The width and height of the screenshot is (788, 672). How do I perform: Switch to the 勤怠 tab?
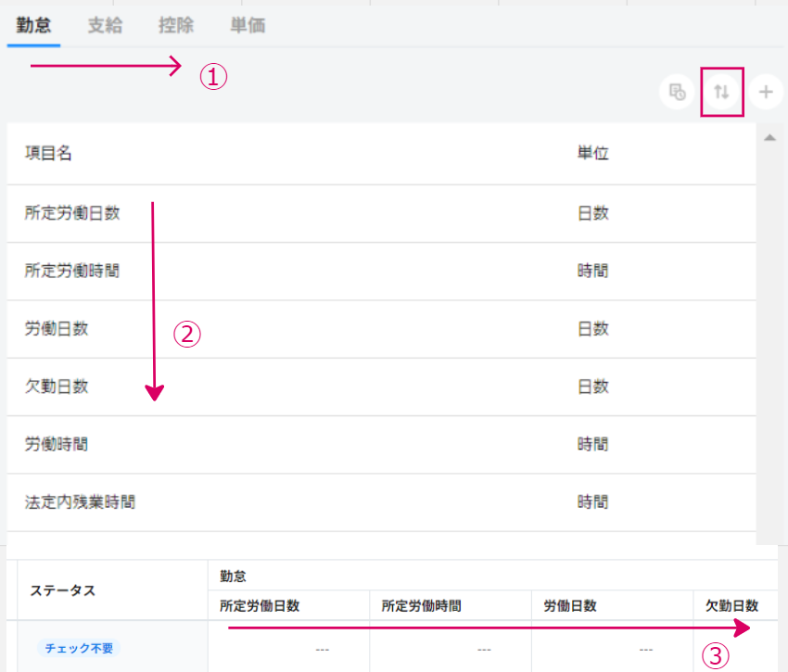click(x=33, y=25)
